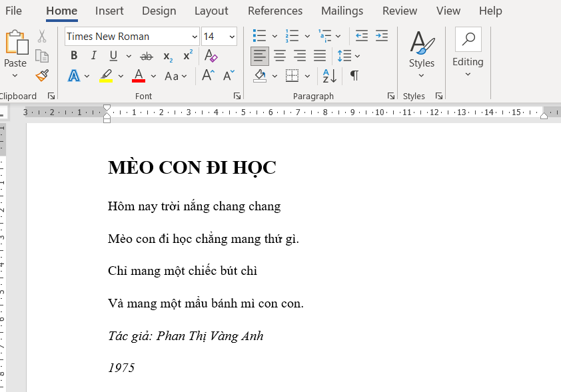The image size is (561, 392).
Task: Increase indent of the paragraph
Action: pos(381,36)
